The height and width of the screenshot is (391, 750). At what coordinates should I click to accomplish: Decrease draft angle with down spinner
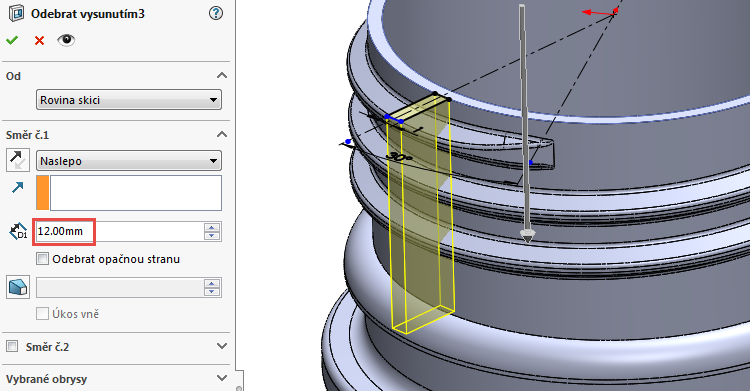click(x=212, y=292)
